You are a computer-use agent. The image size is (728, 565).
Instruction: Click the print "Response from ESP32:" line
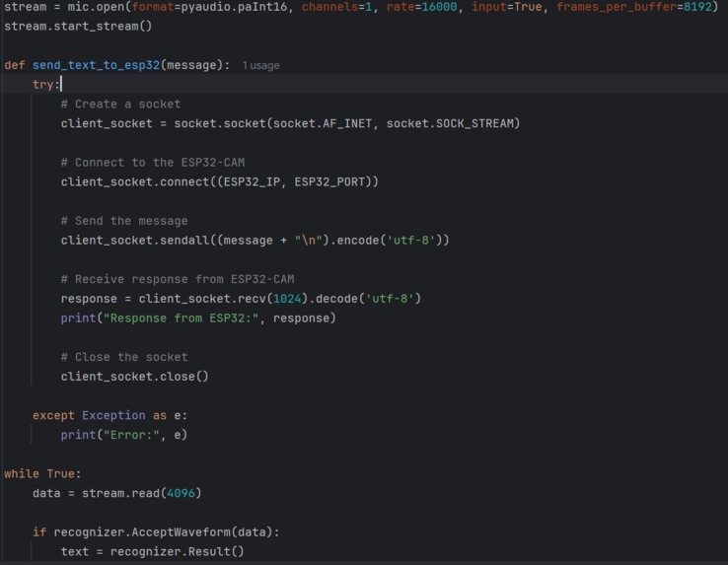click(198, 318)
